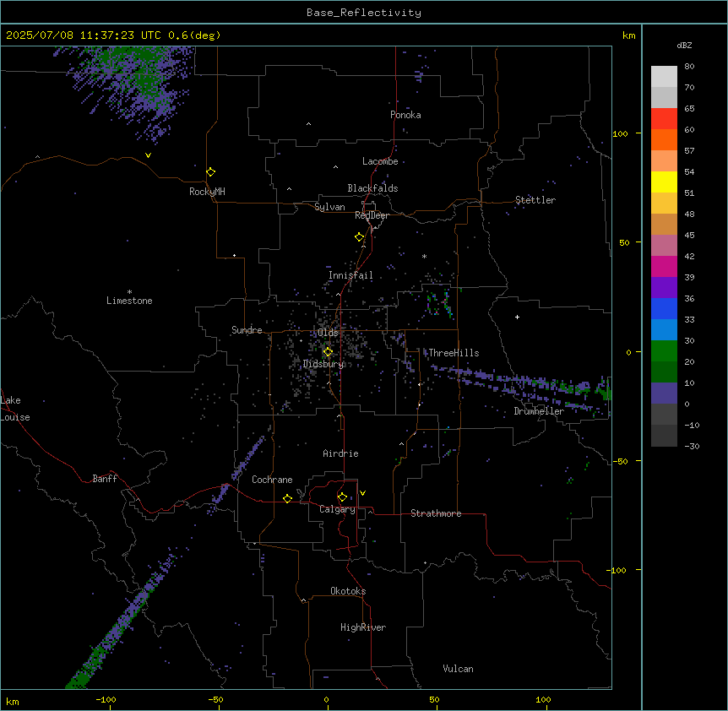Select the Sundre label
The height and width of the screenshot is (711, 728).
pos(247,330)
